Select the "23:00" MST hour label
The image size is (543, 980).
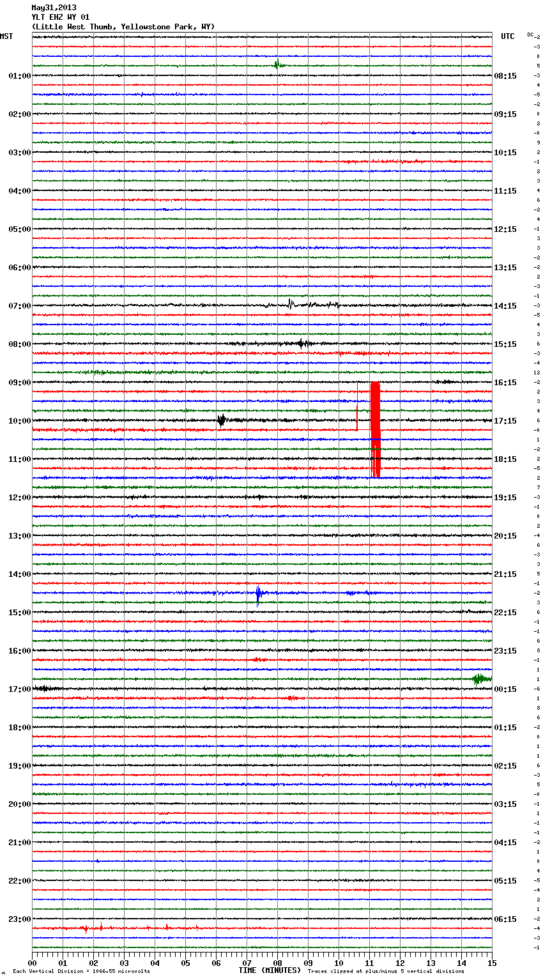(x=19, y=919)
